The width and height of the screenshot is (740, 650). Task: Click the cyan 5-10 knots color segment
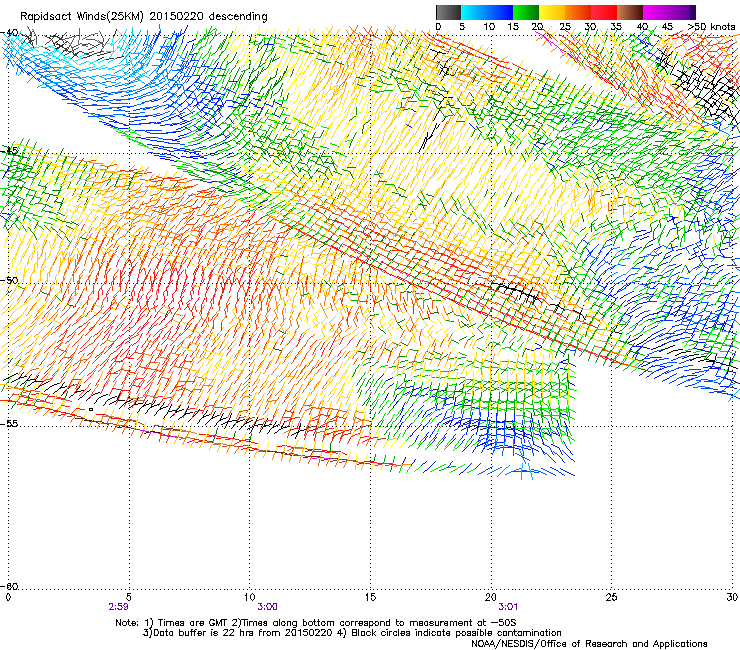(473, 13)
